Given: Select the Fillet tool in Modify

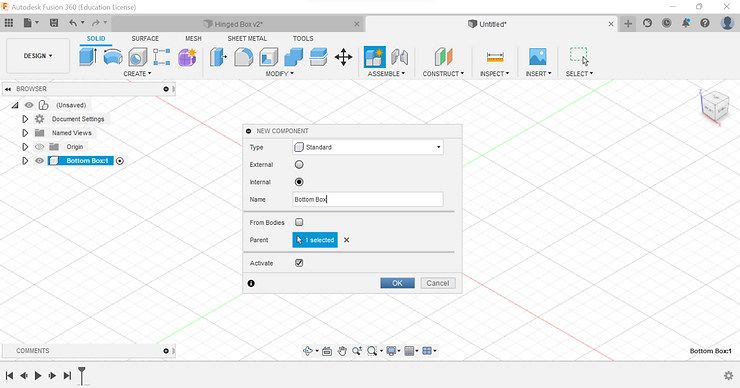Looking at the screenshot, I should click(x=244, y=57).
